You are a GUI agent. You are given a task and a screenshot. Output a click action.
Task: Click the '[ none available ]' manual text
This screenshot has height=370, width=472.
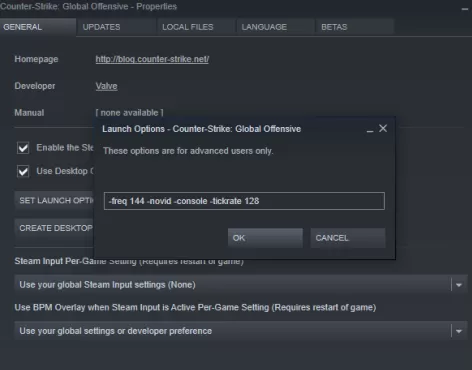(x=129, y=113)
